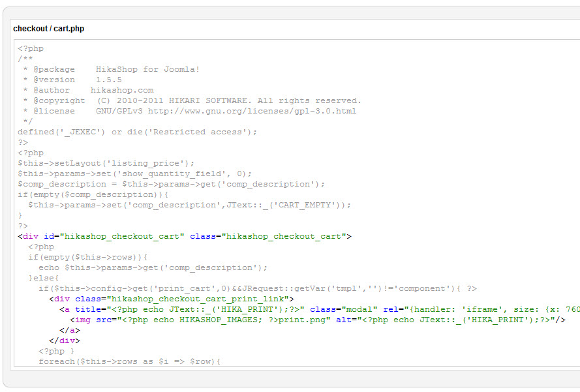Click the '@license GNU/GPLv3' URL line
Image resolution: width=580 pixels, height=392 pixels.
(x=190, y=111)
